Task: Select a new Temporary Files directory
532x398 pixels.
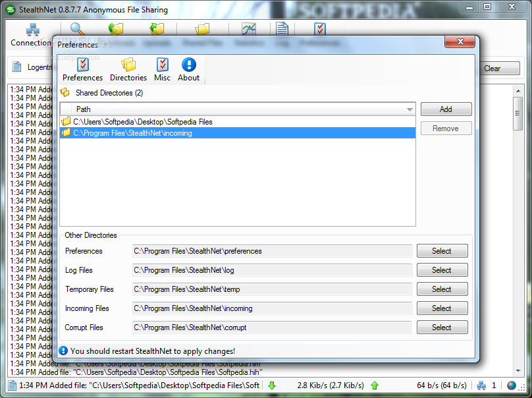Action: click(442, 289)
